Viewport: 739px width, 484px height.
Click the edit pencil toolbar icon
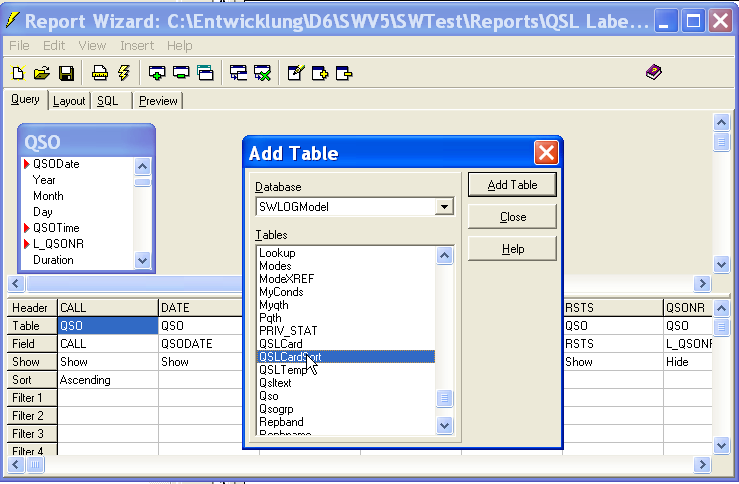click(x=295, y=73)
